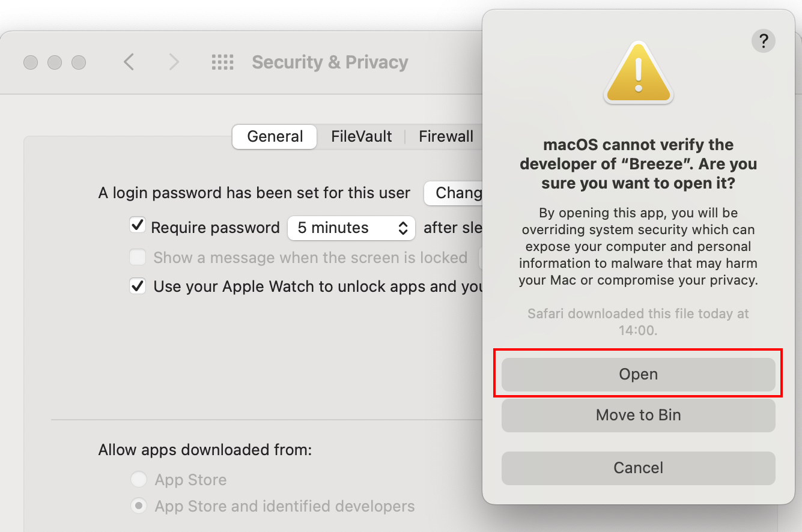Toggle the Require password checkbox

point(138,226)
